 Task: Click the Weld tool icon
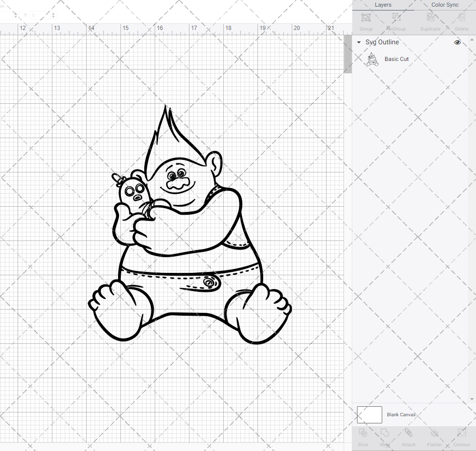point(385,433)
